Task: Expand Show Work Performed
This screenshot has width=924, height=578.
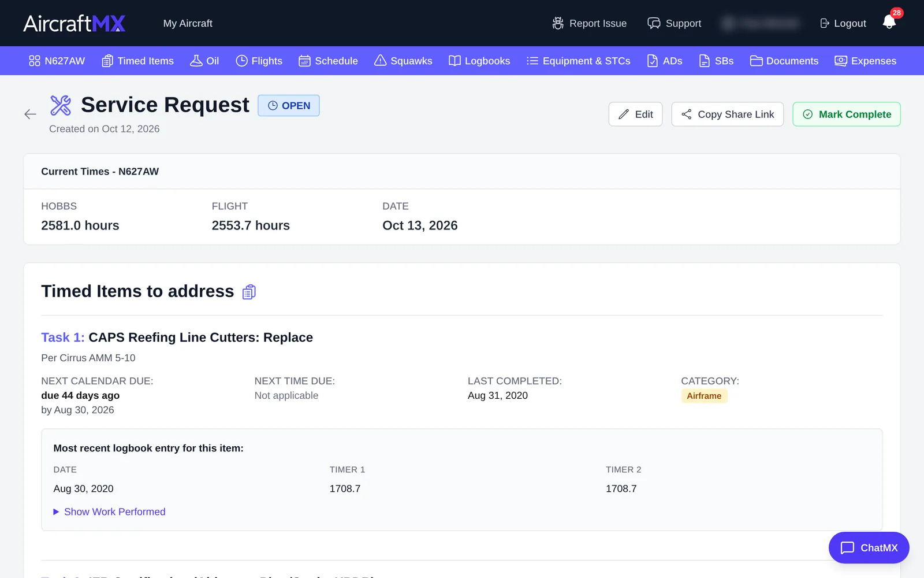Action: (109, 512)
